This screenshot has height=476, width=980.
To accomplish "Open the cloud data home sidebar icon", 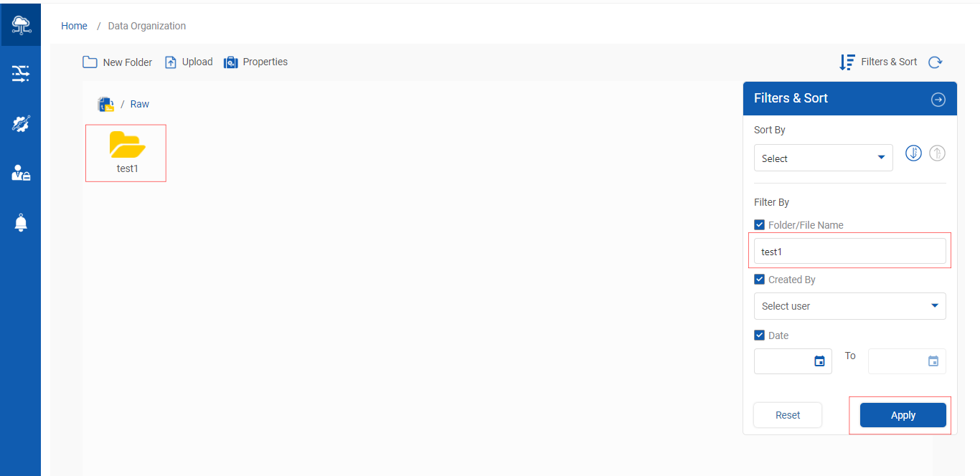I will tap(21, 25).
